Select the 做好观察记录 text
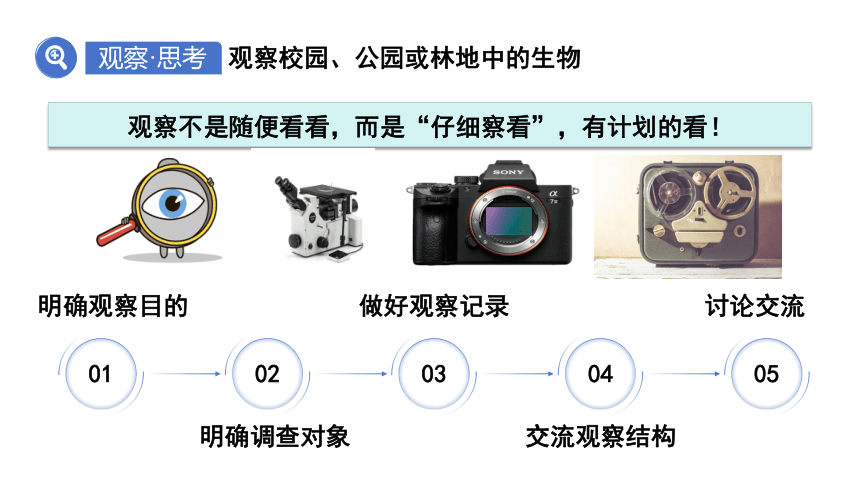Viewport: 860px width, 484px height. click(434, 306)
